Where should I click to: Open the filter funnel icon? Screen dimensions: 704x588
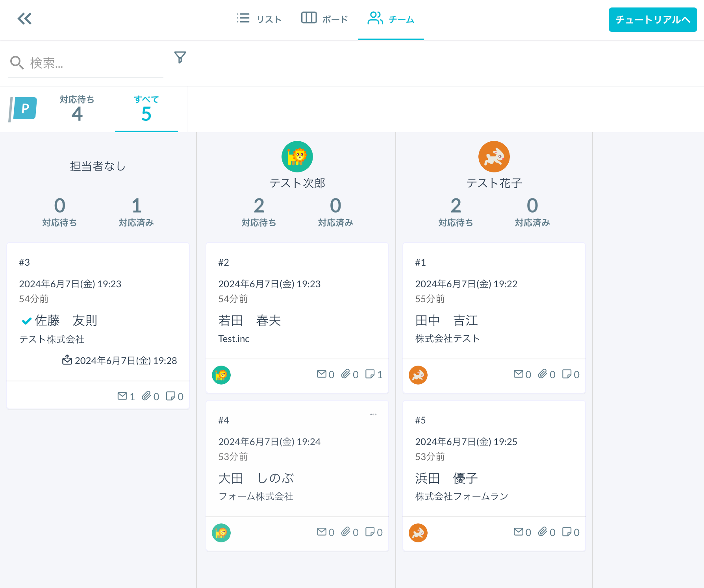(180, 57)
